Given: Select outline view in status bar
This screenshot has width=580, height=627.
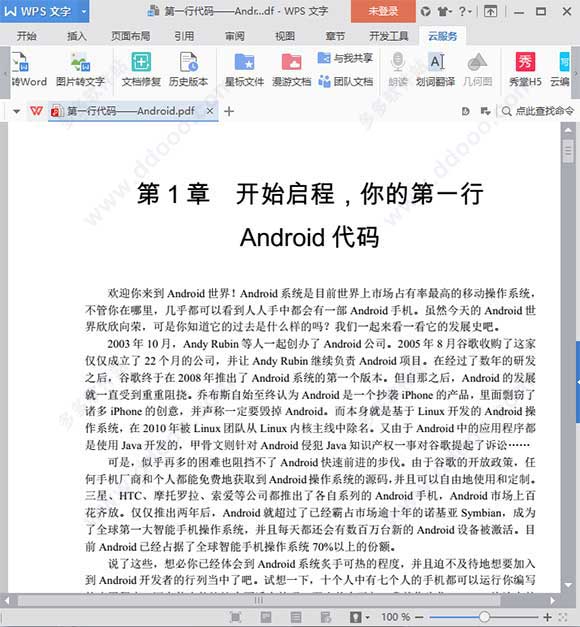Looking at the screenshot, I should [x=296, y=617].
